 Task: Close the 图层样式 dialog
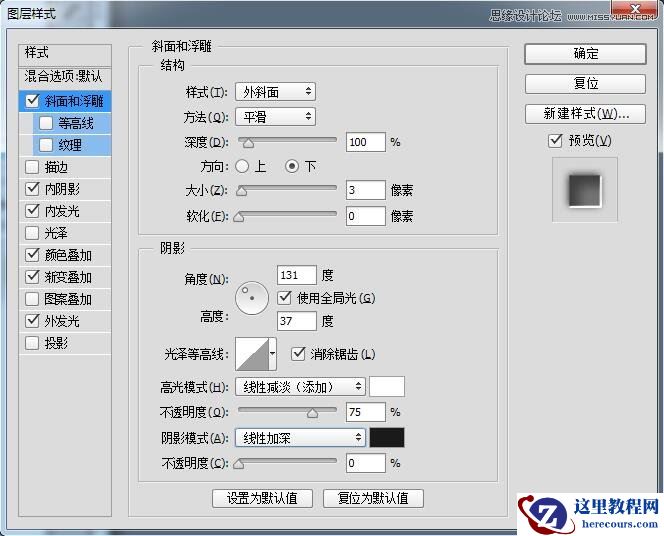635,8
